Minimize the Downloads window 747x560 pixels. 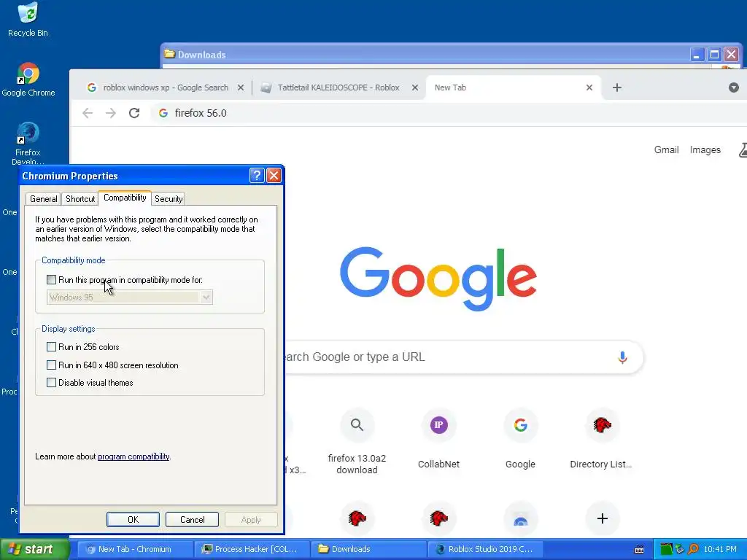point(697,54)
